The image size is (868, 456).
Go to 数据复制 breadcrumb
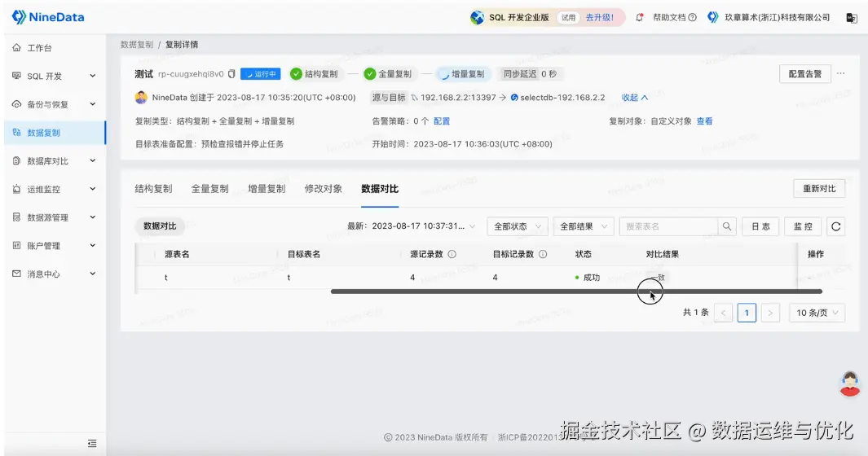point(137,44)
